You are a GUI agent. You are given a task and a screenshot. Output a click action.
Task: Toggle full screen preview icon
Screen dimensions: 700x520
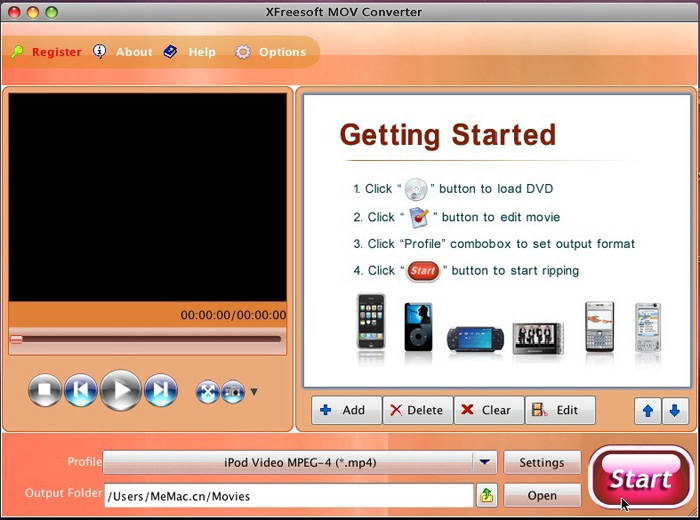[208, 392]
